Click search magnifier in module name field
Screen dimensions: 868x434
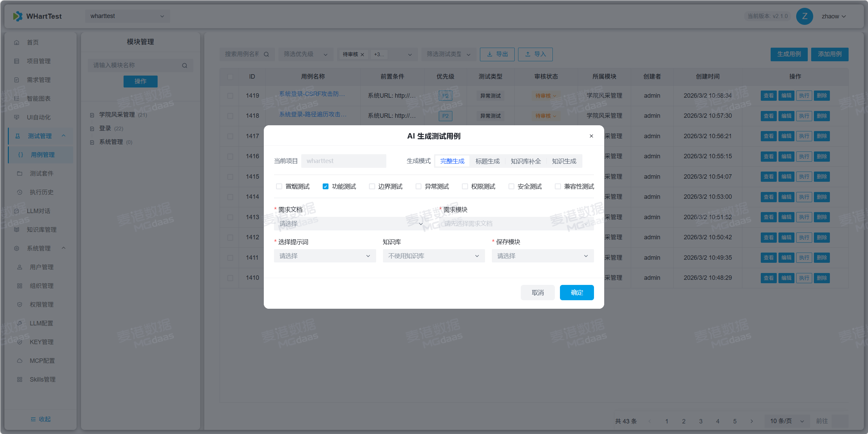184,65
